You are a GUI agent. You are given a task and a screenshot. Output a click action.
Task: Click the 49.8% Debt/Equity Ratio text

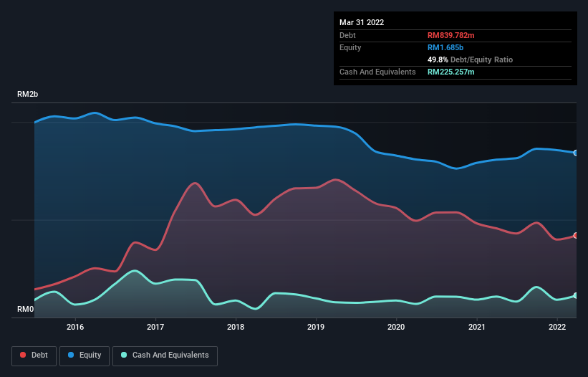coord(470,59)
